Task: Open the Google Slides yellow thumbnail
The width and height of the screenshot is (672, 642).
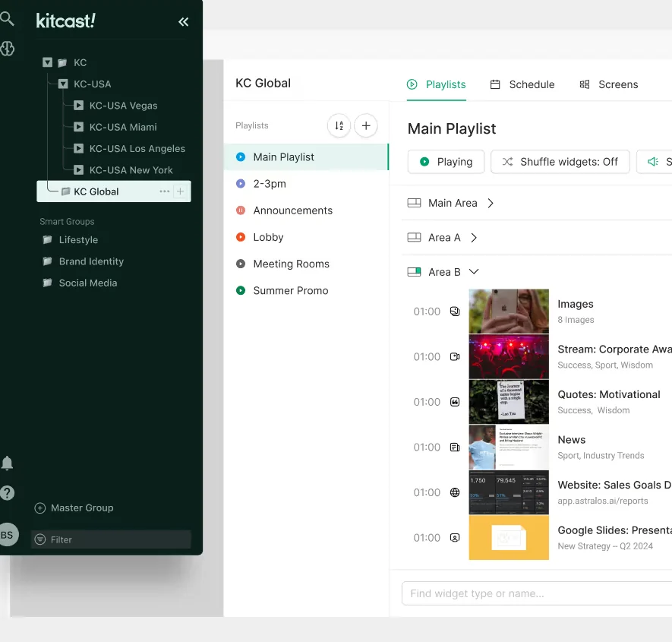Action: click(x=509, y=538)
